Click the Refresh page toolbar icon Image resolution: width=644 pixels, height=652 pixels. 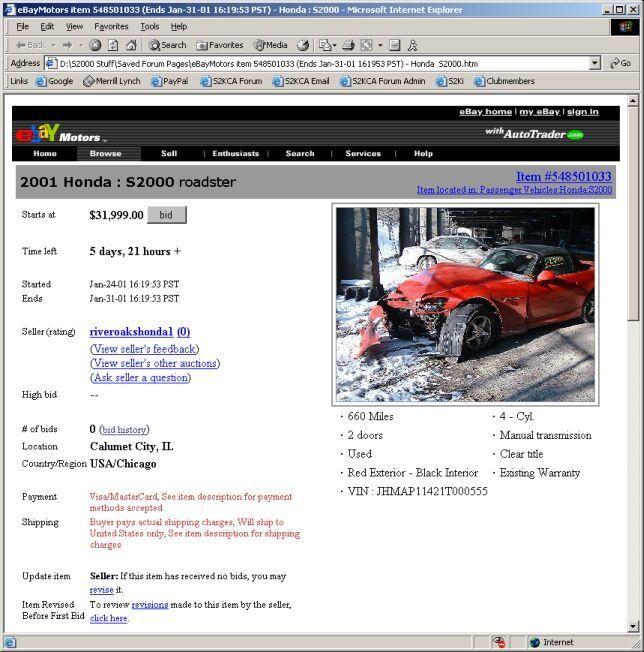[x=113, y=45]
